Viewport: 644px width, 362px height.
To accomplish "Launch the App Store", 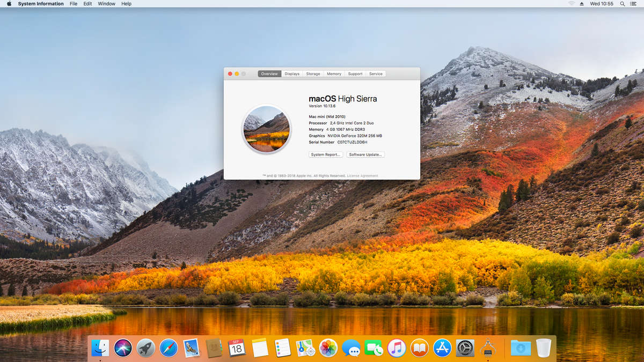I will tap(441, 348).
